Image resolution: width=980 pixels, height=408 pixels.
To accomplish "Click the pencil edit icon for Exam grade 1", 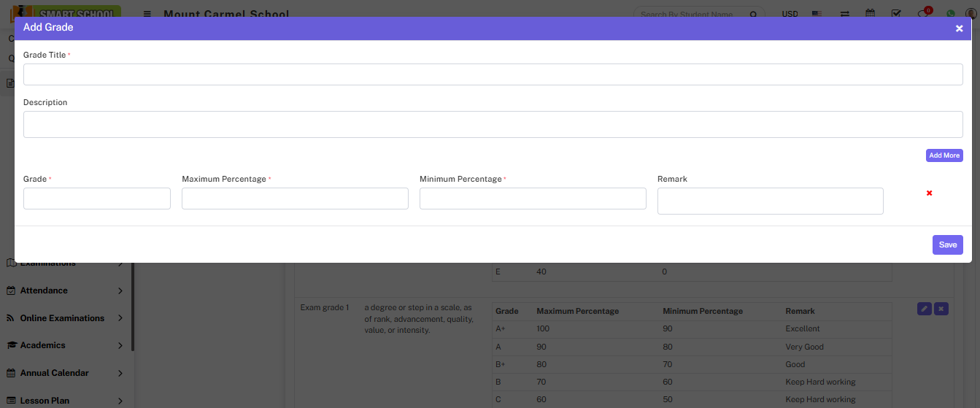I will pos(924,309).
